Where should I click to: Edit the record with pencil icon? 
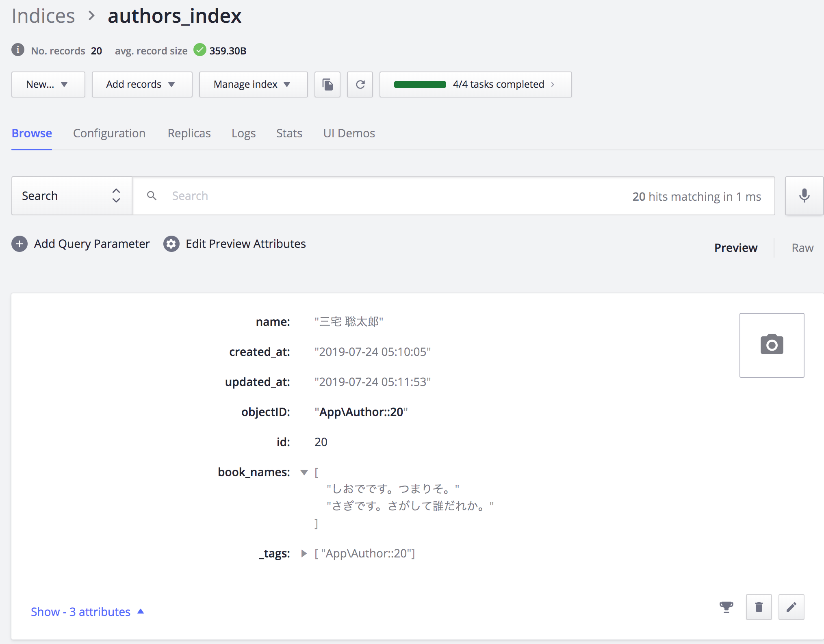(791, 607)
